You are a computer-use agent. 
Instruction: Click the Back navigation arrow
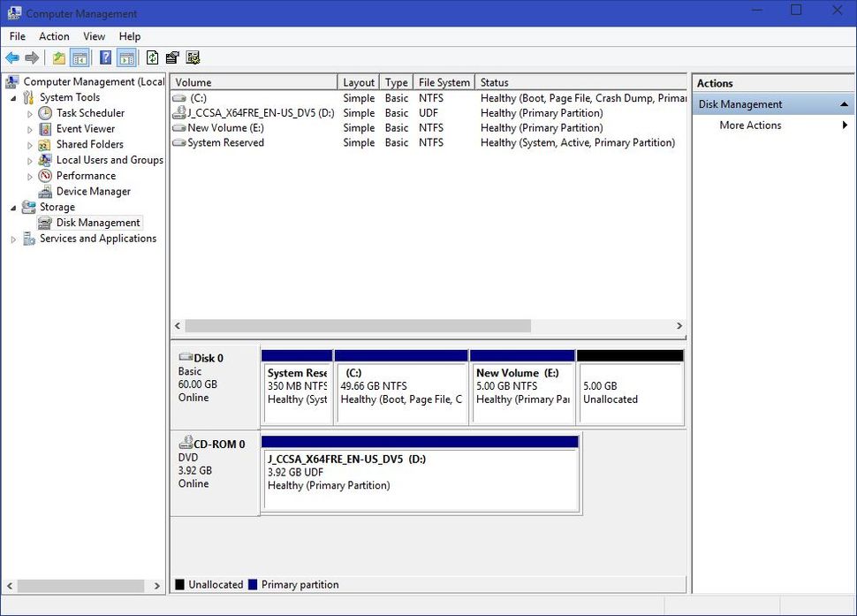[12, 57]
